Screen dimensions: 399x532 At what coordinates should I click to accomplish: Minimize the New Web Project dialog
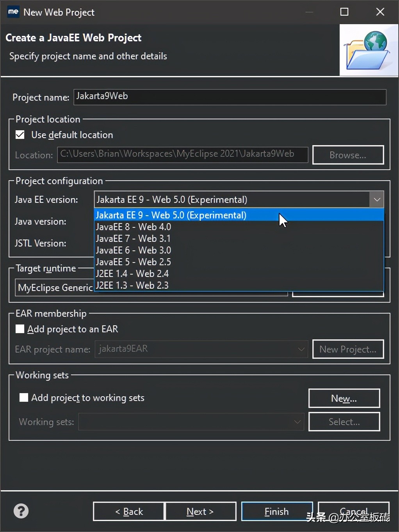(x=309, y=12)
